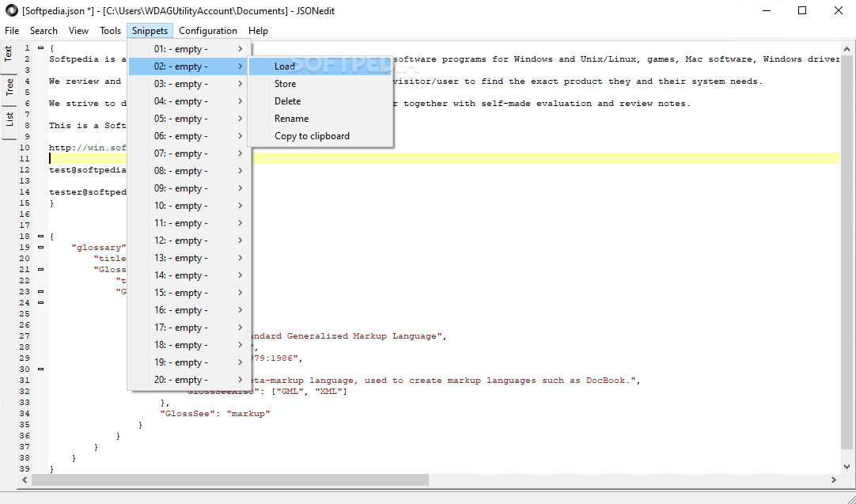
Task: Click line number 39 in gutter
Action: click(25, 468)
